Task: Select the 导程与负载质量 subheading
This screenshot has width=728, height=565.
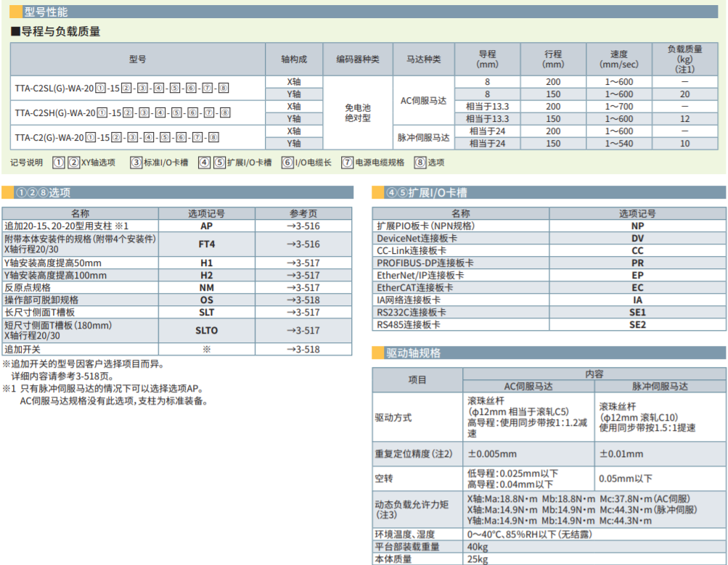Action: [x=56, y=31]
